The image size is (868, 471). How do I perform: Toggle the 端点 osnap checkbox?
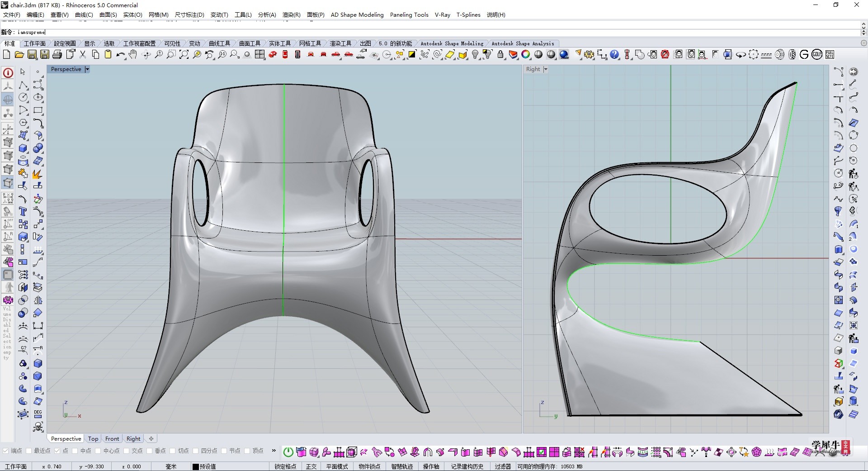(5, 451)
